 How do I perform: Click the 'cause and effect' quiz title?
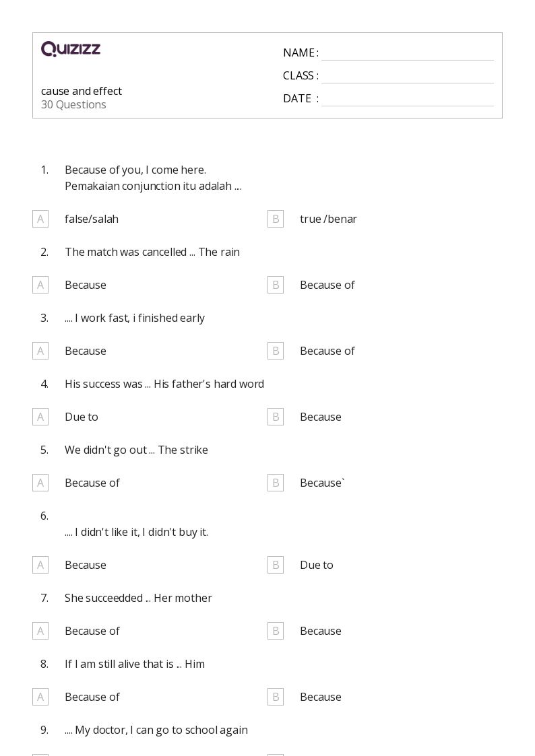[82, 91]
